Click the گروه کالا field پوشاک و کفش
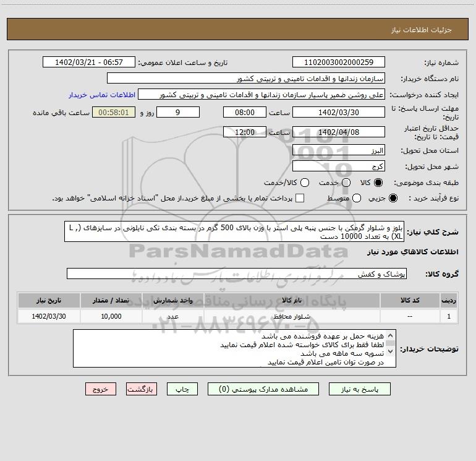This screenshot has width=476, height=461. click(237, 274)
